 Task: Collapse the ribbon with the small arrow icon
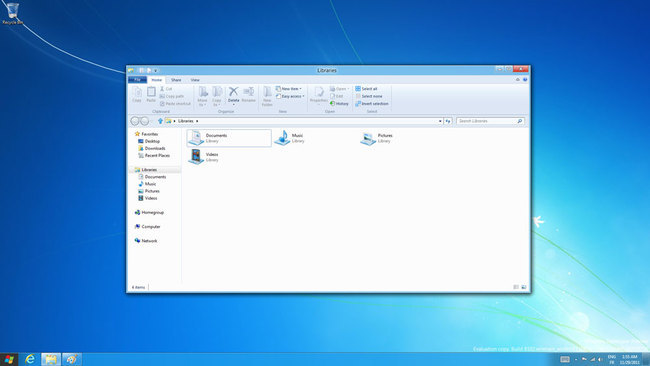[x=517, y=80]
